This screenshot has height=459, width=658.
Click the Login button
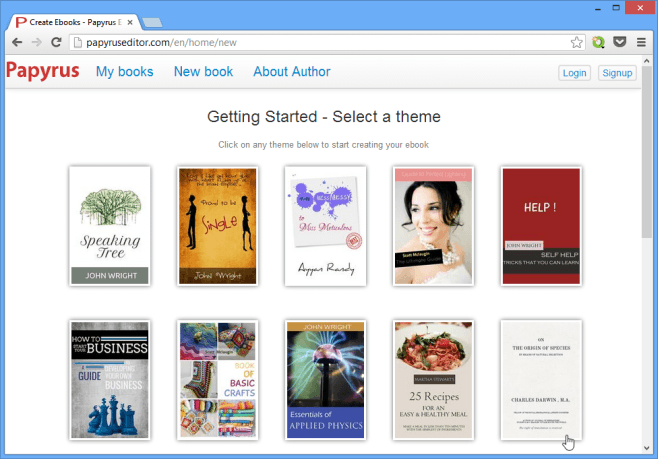click(574, 73)
